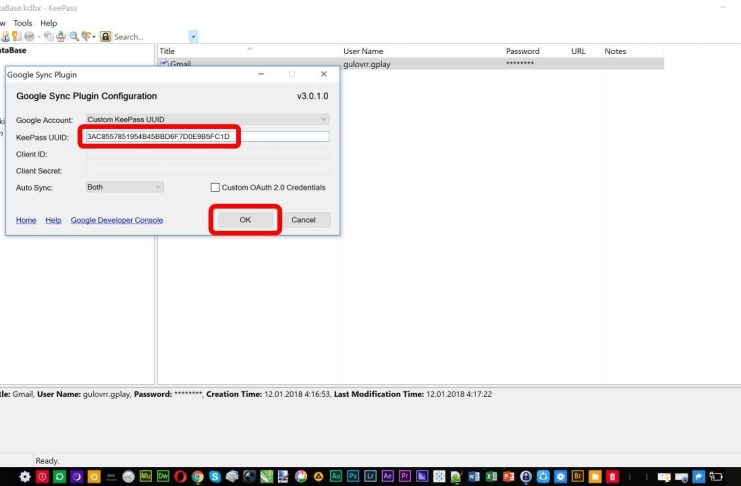The image size is (741, 486).
Task: Click Last Modification Time in entry details
Action: click(x=379, y=394)
